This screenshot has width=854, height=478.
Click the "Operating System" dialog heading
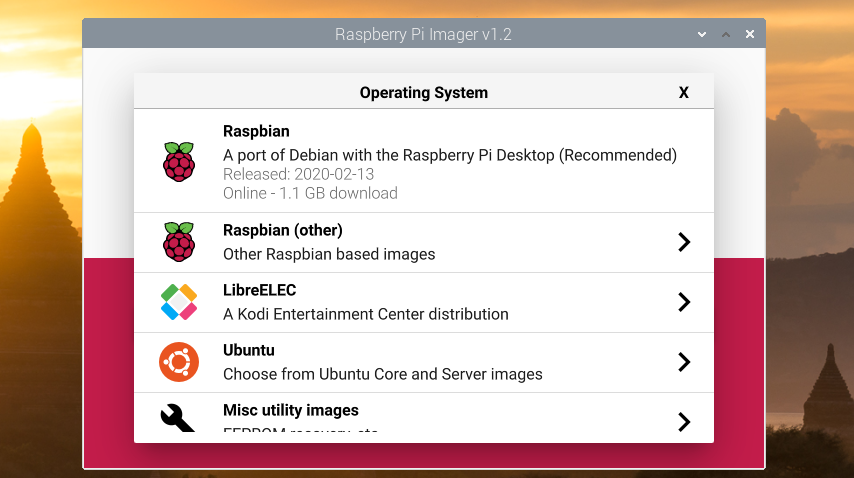click(424, 93)
